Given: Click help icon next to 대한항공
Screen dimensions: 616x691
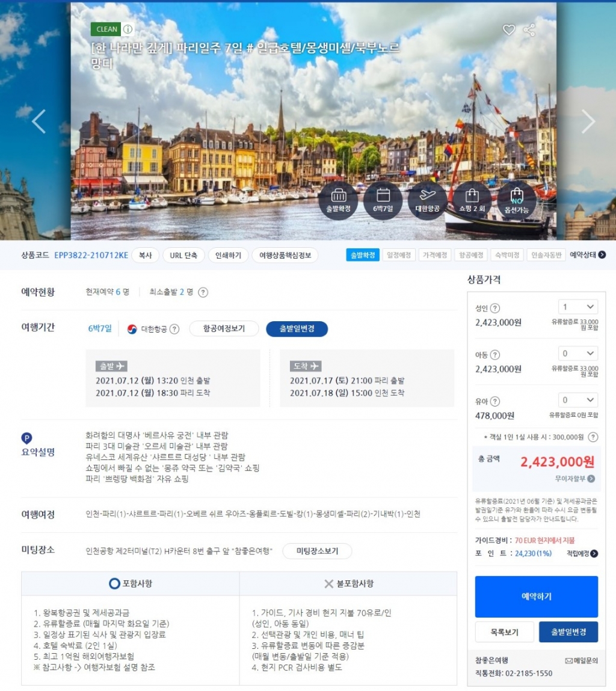Looking at the screenshot, I should [174, 329].
